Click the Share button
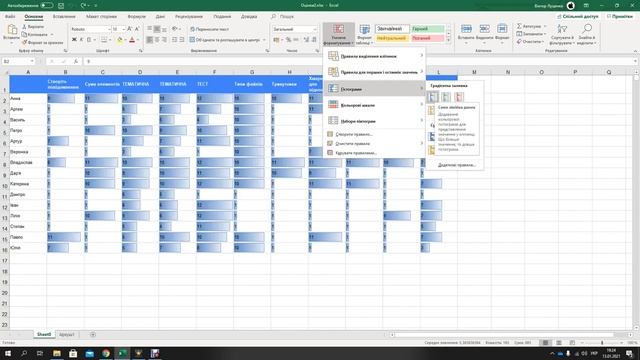640x360 pixels. [578, 16]
